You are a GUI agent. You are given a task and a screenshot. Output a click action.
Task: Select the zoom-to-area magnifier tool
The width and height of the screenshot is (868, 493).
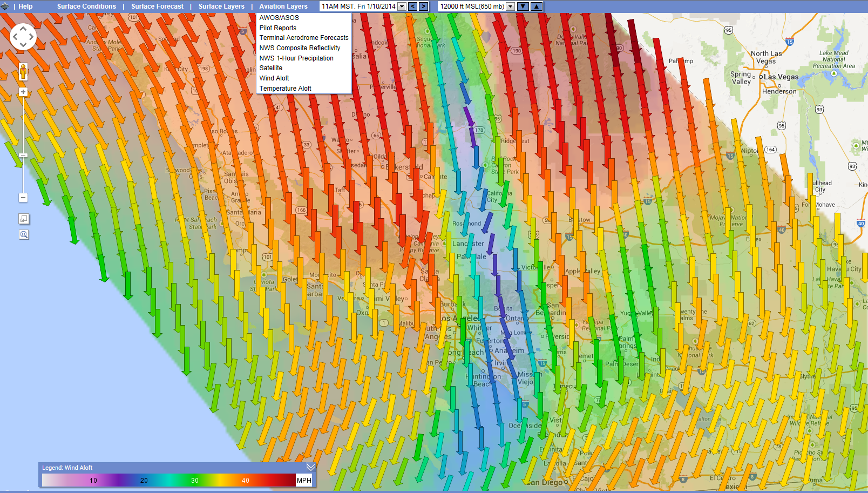point(23,234)
